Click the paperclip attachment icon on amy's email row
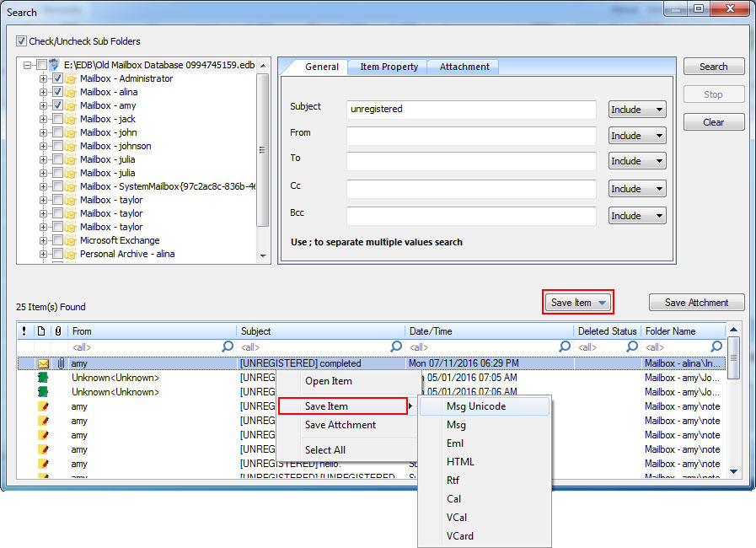 pos(58,364)
